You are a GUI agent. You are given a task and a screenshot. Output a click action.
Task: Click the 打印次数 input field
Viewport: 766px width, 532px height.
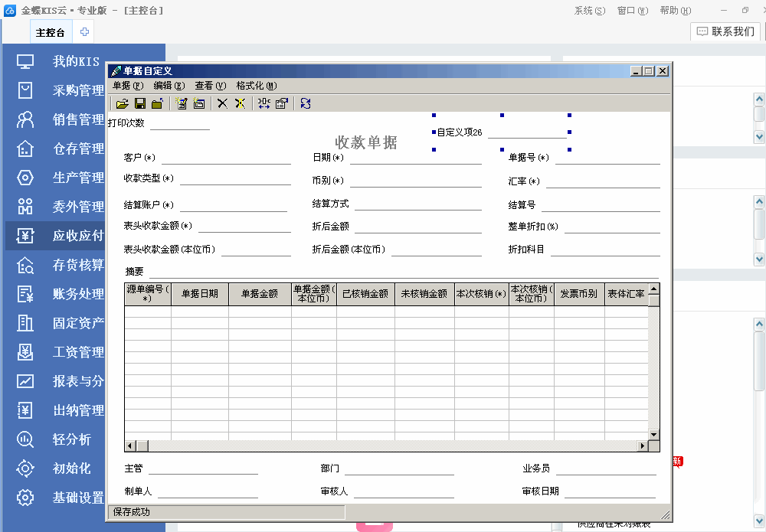(x=180, y=123)
